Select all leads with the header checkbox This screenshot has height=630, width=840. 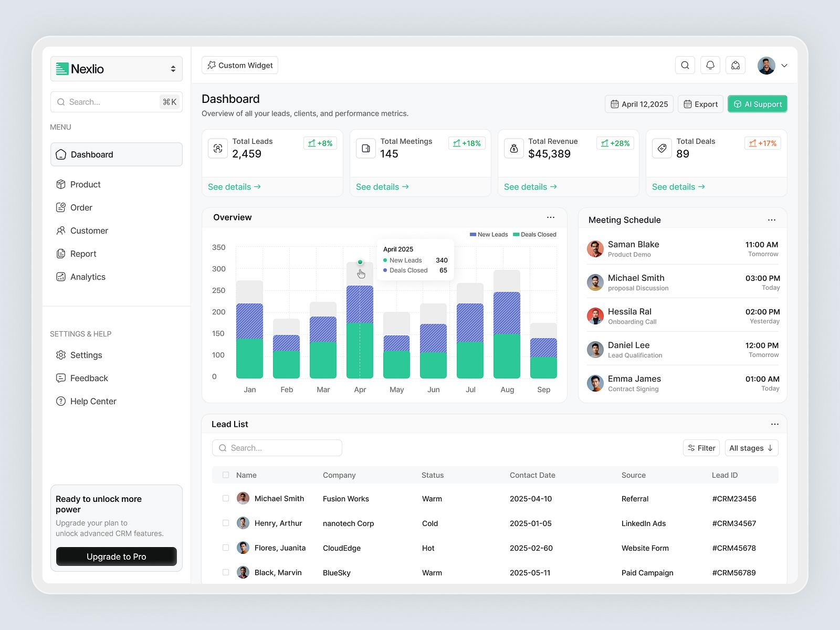pyautogui.click(x=226, y=475)
